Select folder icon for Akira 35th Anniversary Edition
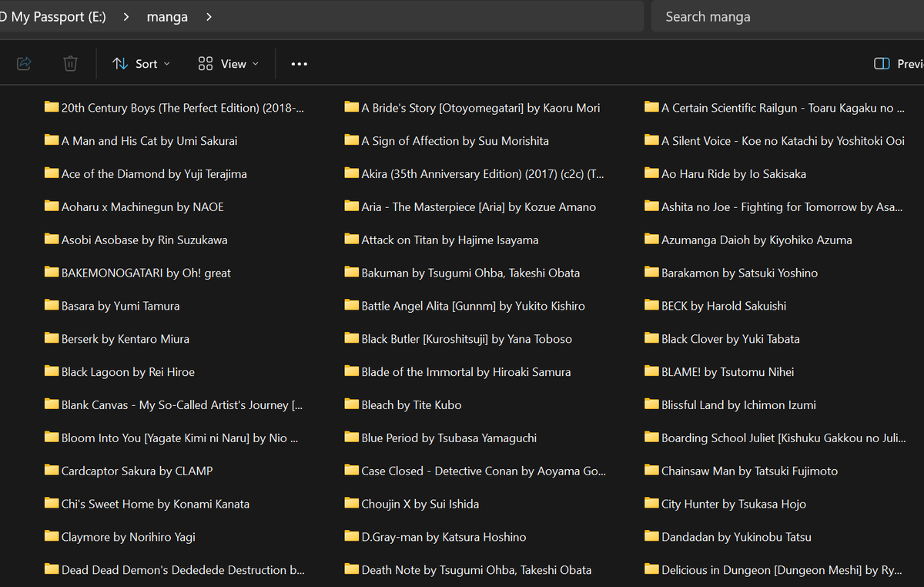Viewport: 924px width, 587px height. (x=352, y=173)
